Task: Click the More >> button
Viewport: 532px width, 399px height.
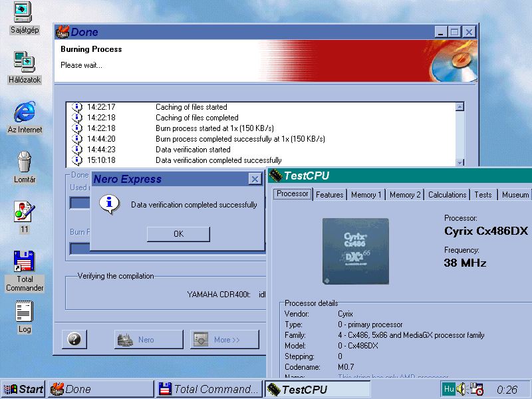Action: tap(225, 339)
